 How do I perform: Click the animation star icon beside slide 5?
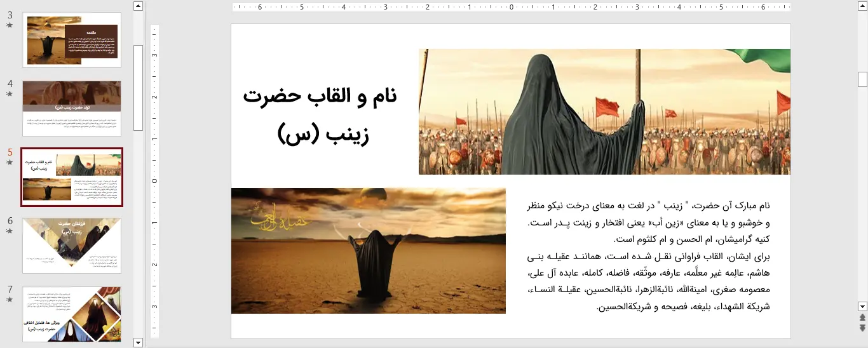tap(10, 163)
